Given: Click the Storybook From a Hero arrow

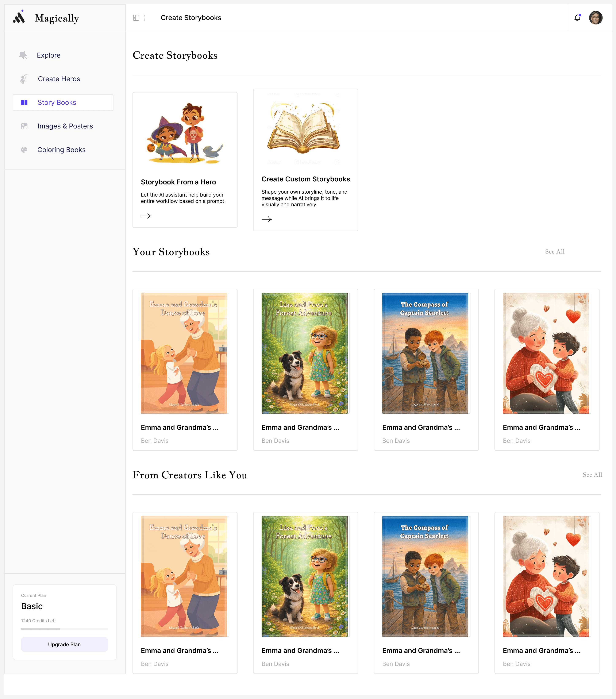Looking at the screenshot, I should [x=146, y=216].
